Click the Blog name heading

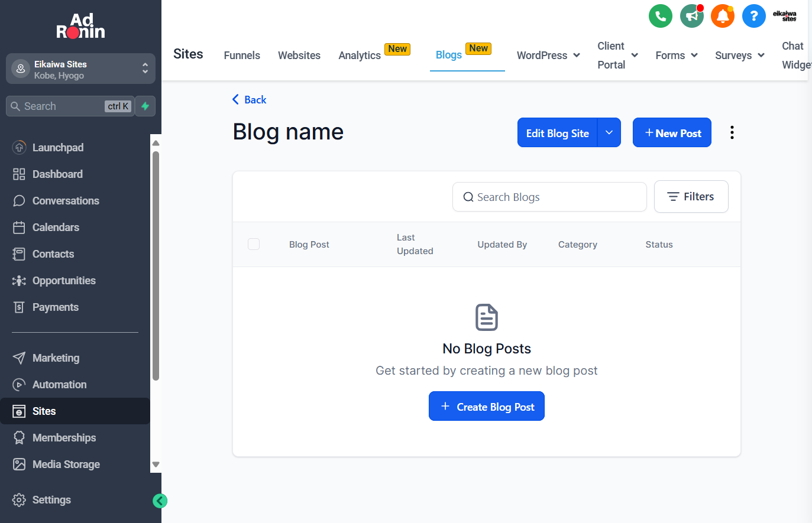click(x=288, y=132)
